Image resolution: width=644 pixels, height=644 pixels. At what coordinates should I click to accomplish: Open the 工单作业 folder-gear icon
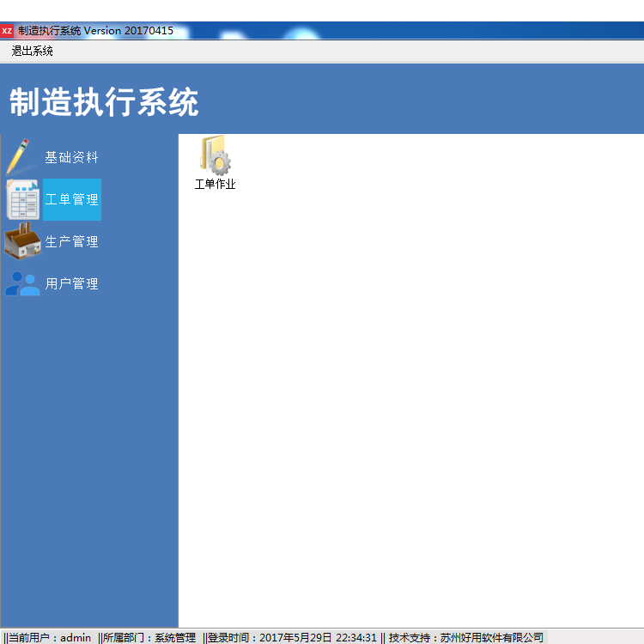coord(216,155)
